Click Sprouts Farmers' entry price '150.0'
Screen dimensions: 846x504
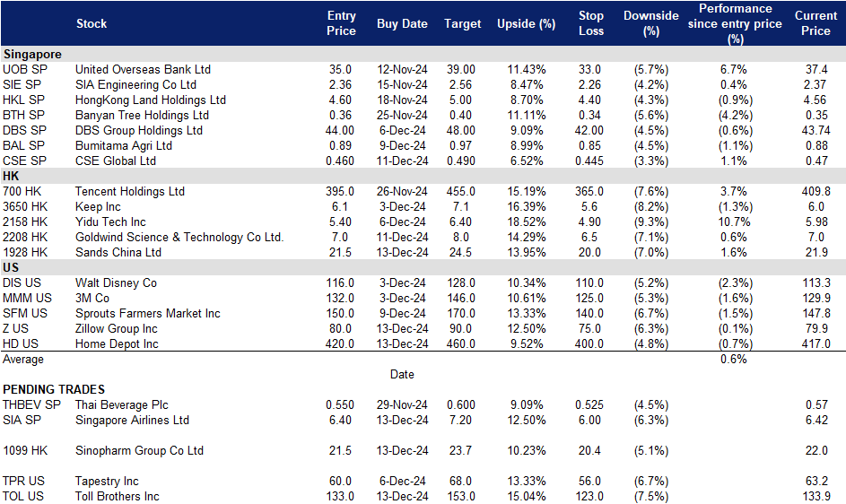(340, 313)
